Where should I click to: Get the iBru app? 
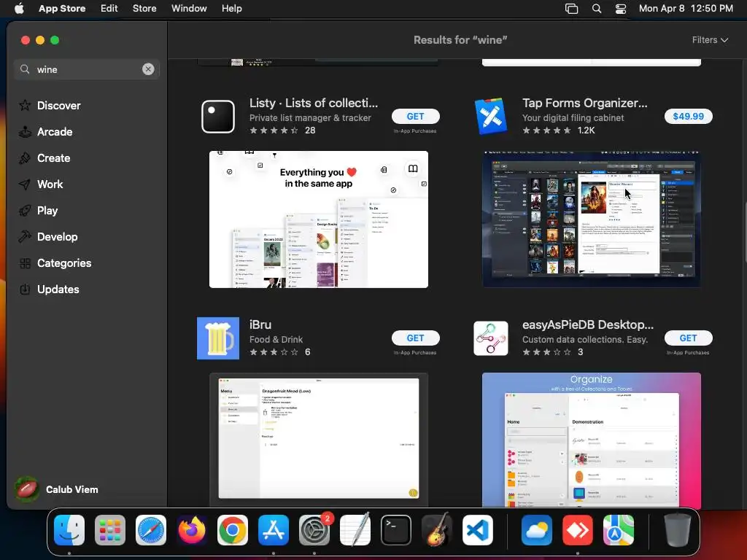tap(415, 338)
